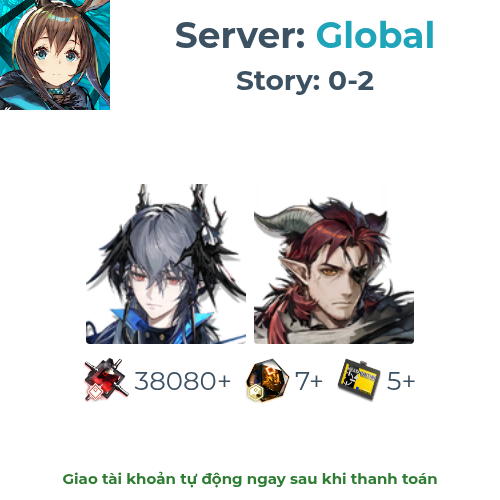Select the Orundum red crystal icon
Viewport: 500px width, 500px height.
106,380
